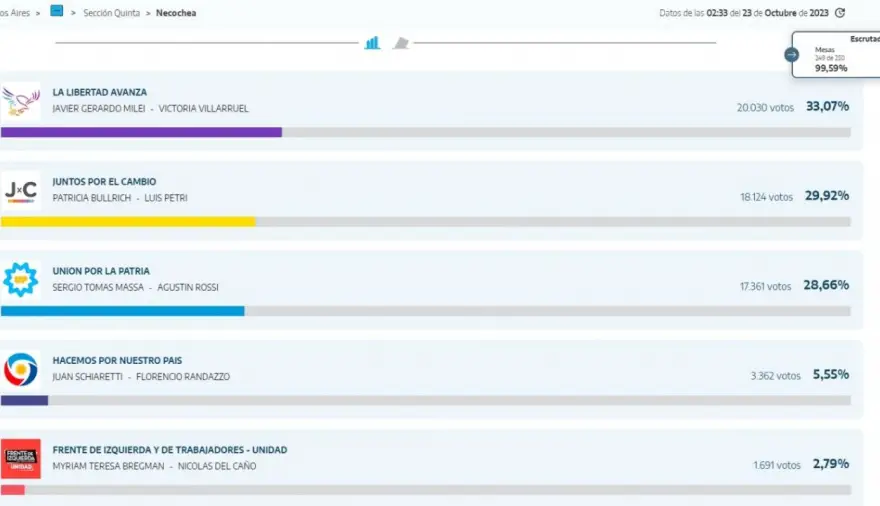
Task: Select the UNION POR LA PATRIA party name
Action: click(102, 271)
